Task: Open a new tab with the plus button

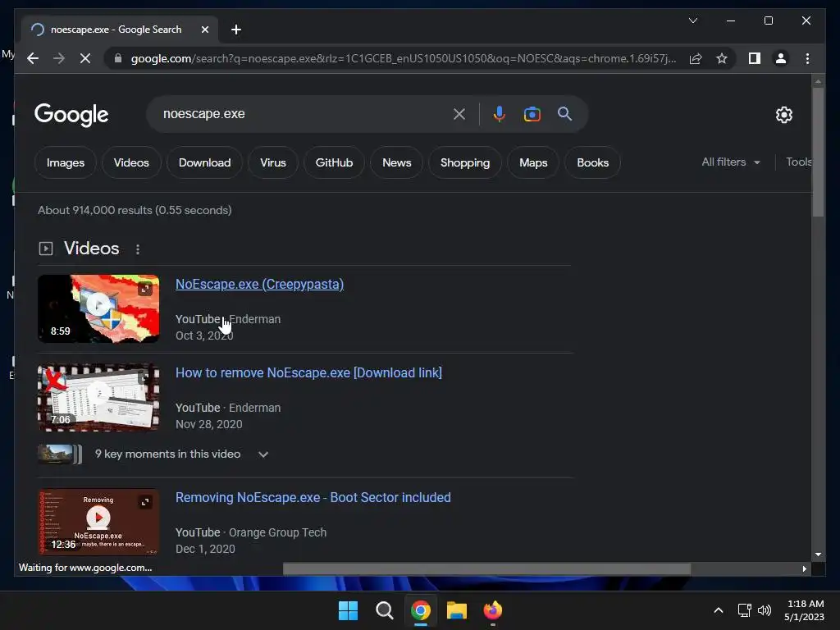Action: [x=235, y=30]
